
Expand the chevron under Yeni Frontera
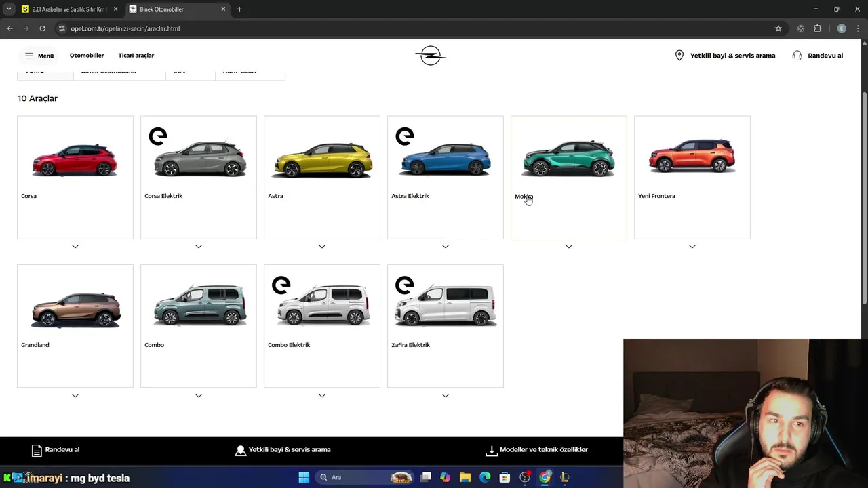point(692,246)
